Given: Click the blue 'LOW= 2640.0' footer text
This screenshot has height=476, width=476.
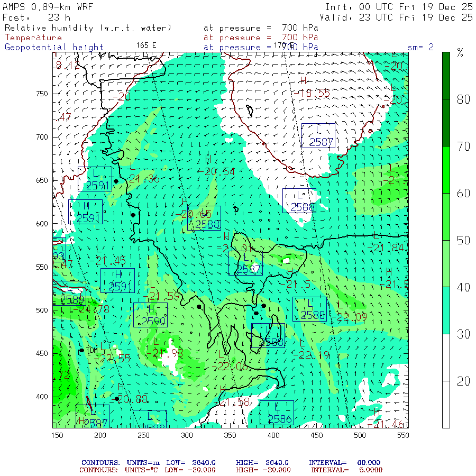Looking at the screenshot, I should pyautogui.click(x=191, y=463).
